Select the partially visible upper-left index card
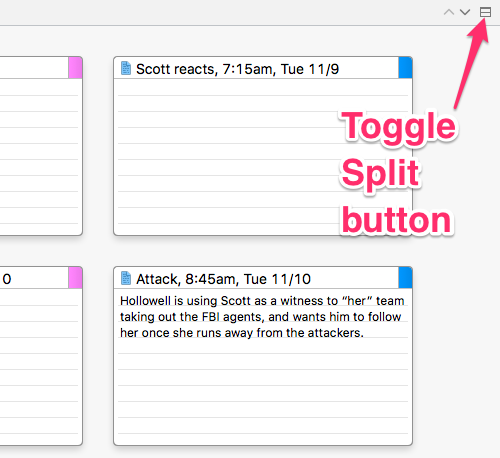 [x=41, y=146]
